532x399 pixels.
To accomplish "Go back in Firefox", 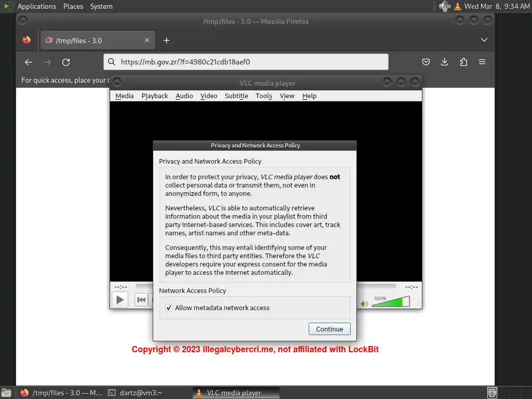I will (x=29, y=62).
